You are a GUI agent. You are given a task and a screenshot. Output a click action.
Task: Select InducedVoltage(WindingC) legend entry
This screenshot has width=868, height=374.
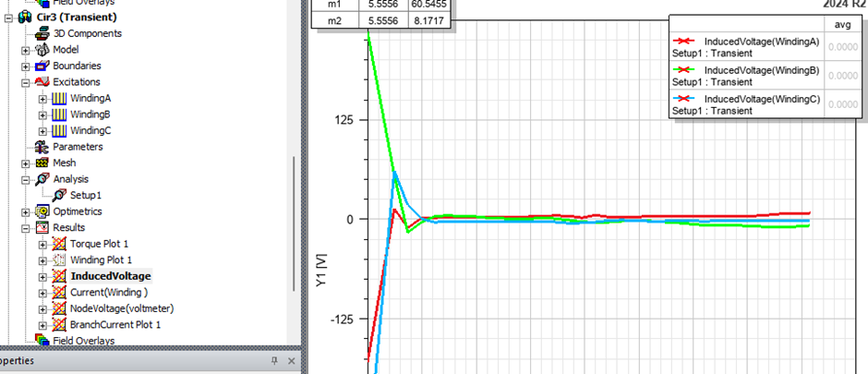(x=761, y=99)
